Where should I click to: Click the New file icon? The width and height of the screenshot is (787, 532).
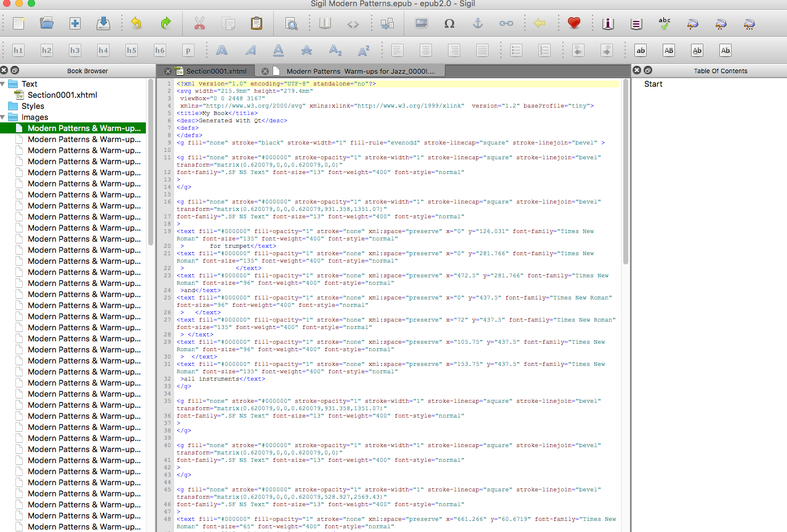click(18, 23)
